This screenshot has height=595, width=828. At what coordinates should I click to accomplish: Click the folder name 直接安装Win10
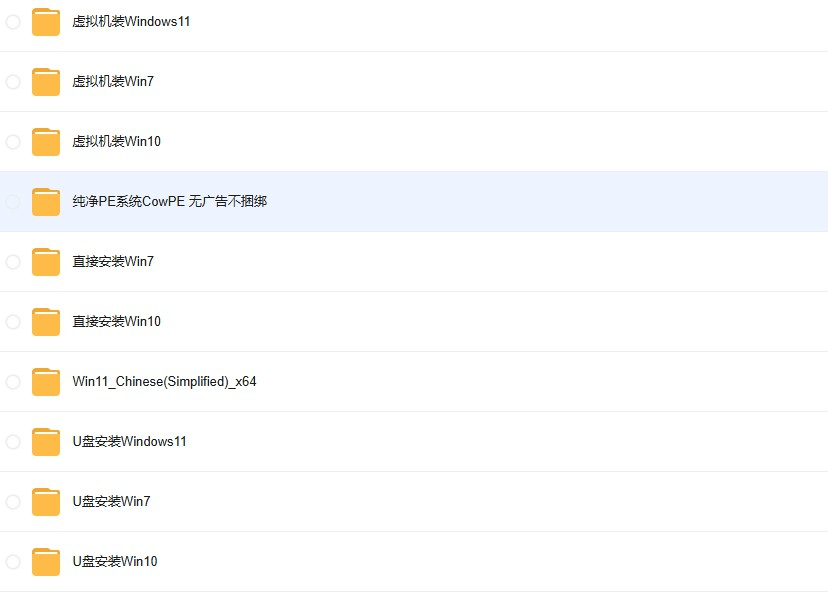click(x=116, y=322)
